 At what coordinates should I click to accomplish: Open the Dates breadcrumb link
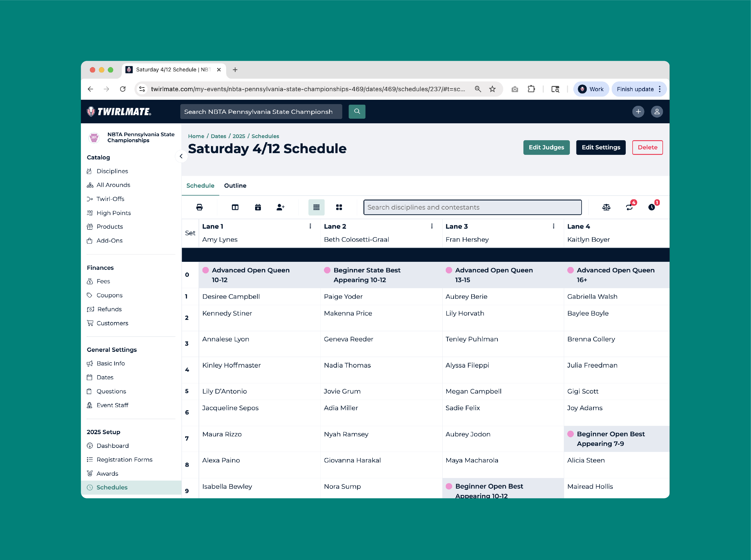point(218,136)
